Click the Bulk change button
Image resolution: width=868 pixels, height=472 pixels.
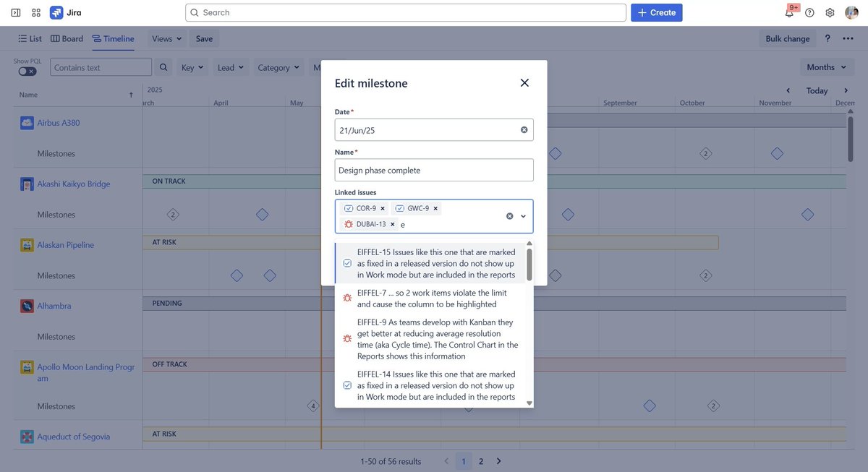788,38
